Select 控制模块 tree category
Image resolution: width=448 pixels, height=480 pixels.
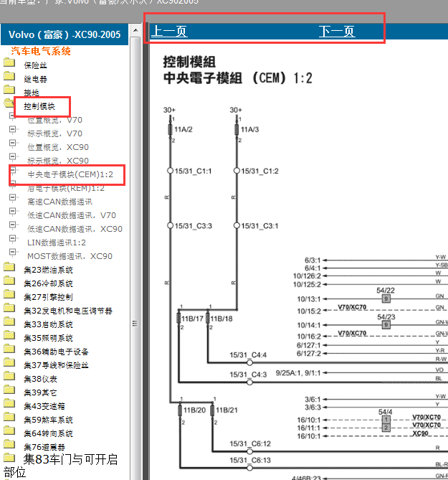point(39,106)
